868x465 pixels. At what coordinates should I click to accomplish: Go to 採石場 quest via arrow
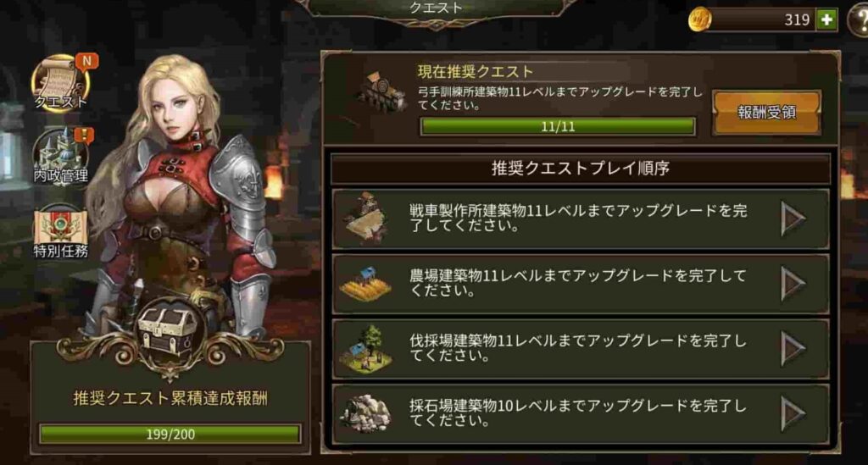point(793,413)
